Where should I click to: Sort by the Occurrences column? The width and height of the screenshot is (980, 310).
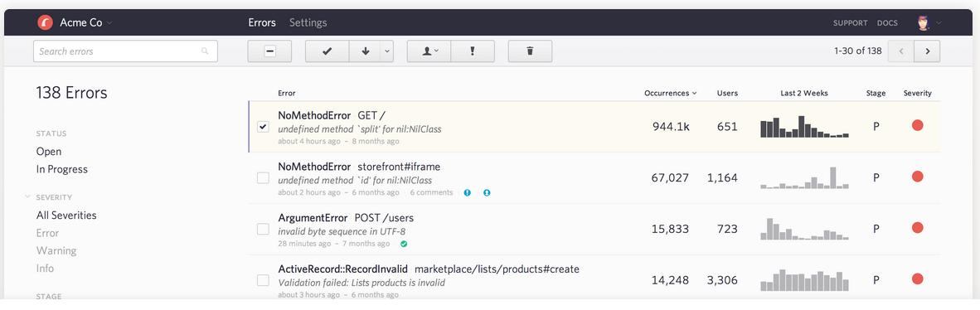670,93
